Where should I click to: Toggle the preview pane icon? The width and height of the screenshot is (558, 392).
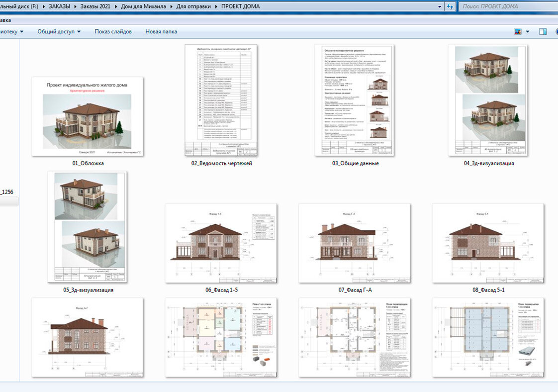click(x=543, y=32)
